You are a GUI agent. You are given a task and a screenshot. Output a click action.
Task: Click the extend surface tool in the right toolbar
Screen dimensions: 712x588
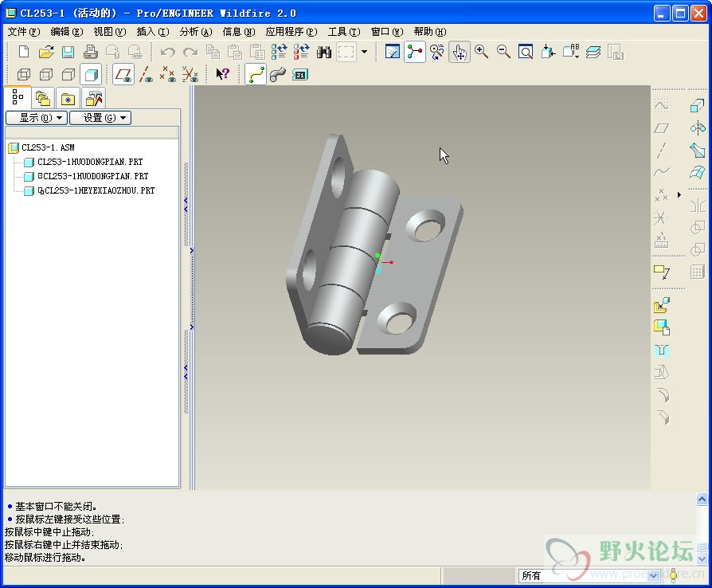click(x=698, y=150)
